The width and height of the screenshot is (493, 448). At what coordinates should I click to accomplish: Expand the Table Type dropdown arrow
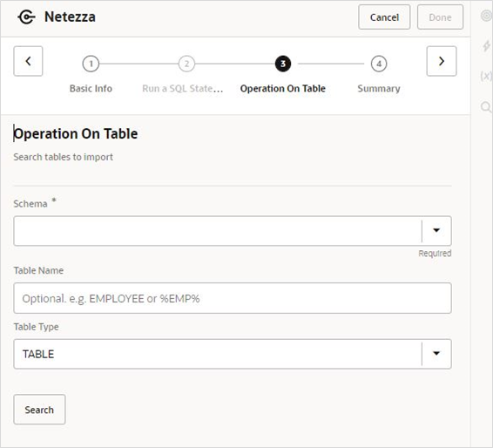click(436, 354)
